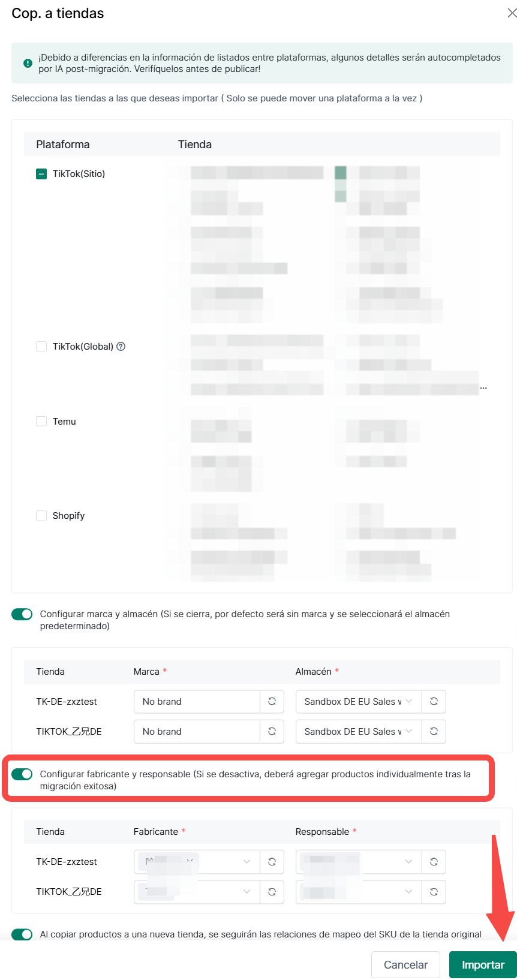Refresh brand list for TK-DE-zxztest

click(x=272, y=701)
